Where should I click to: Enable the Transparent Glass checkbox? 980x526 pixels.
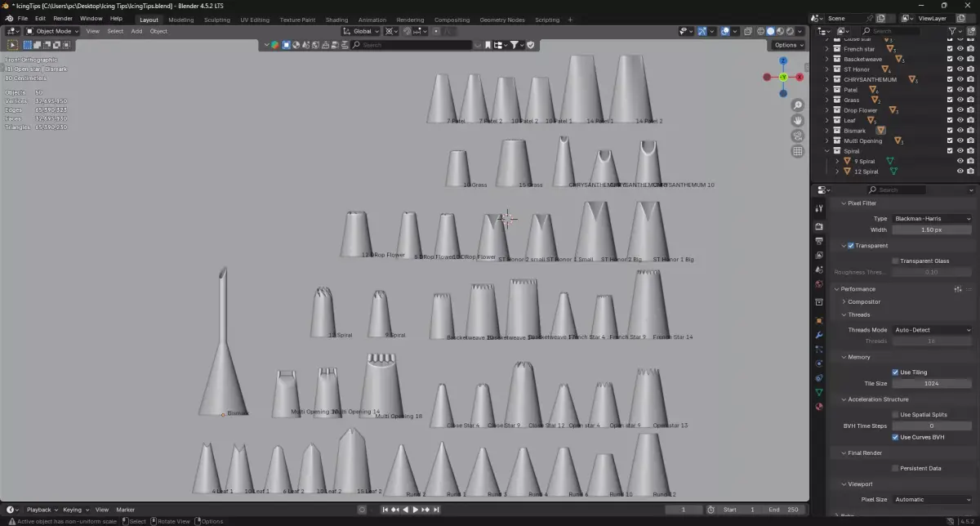896,261
